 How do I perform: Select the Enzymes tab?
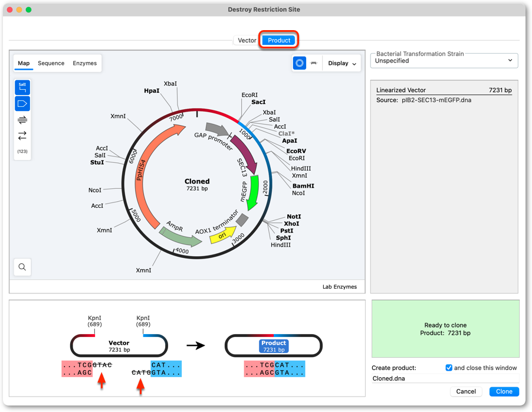(84, 63)
